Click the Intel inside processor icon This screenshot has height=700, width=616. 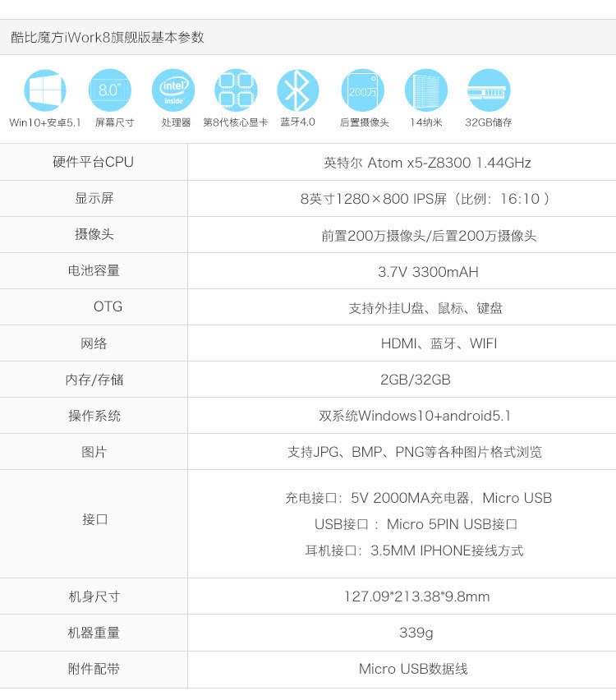[x=173, y=90]
